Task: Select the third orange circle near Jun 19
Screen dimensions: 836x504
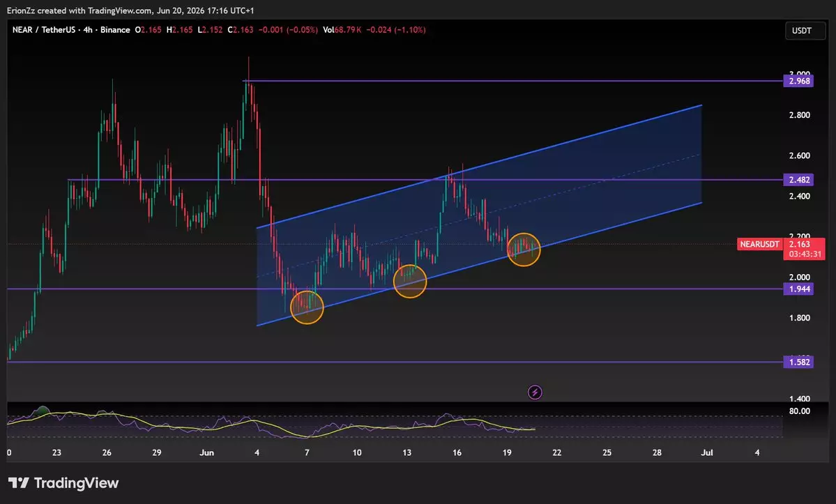Action: pyautogui.click(x=524, y=250)
